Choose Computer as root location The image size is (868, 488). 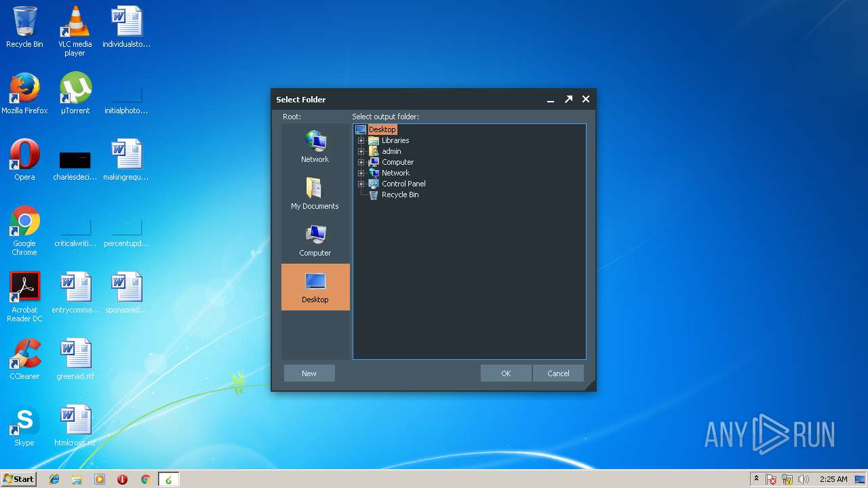(315, 241)
